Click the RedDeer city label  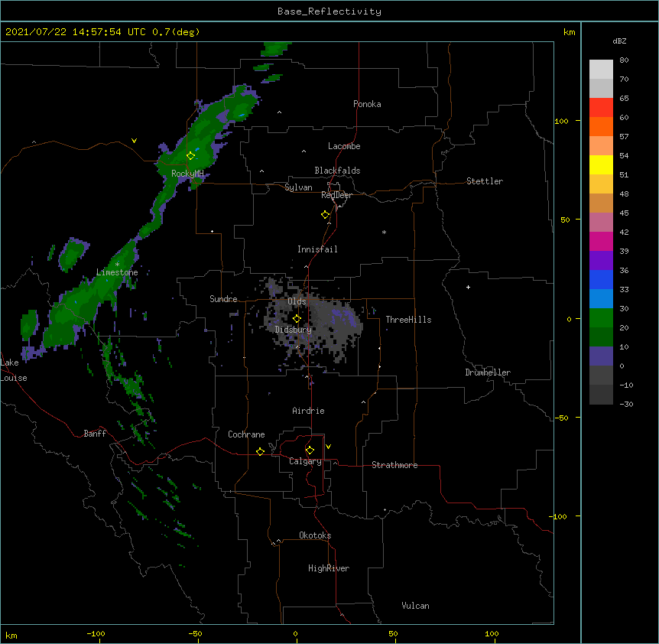pos(336,195)
